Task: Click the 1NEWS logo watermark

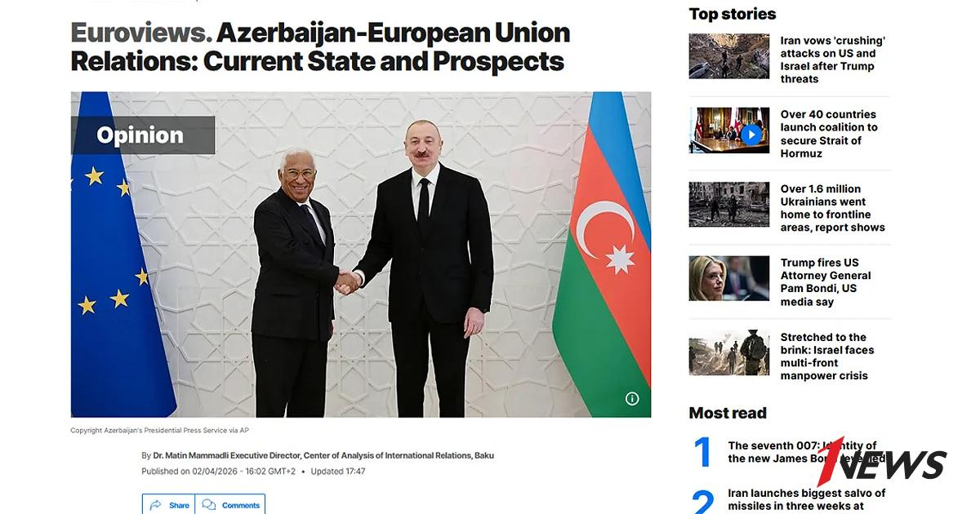Action: (882, 463)
